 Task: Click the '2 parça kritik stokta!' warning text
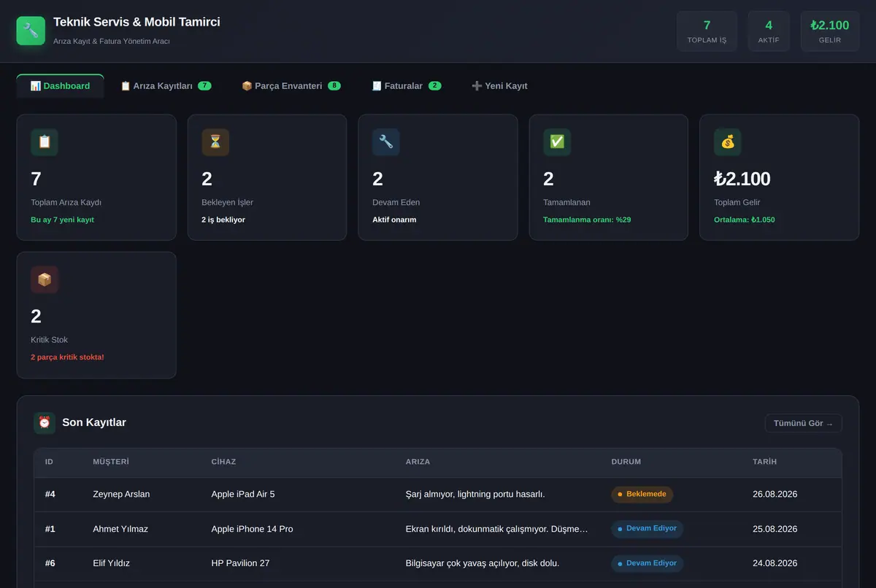67,357
